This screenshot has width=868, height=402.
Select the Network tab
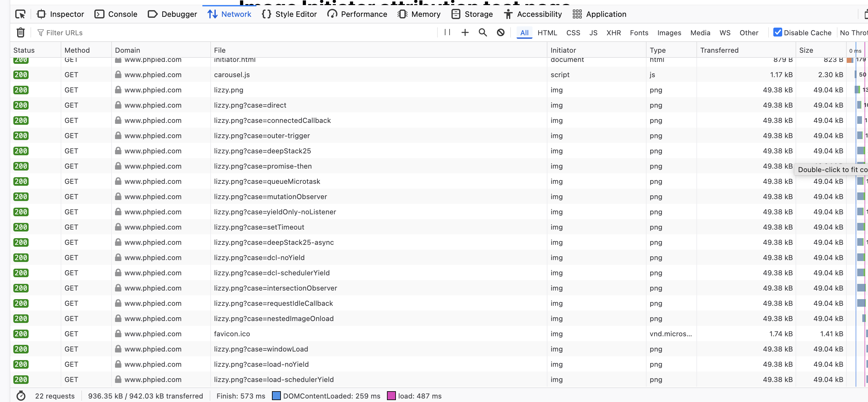[x=229, y=14]
